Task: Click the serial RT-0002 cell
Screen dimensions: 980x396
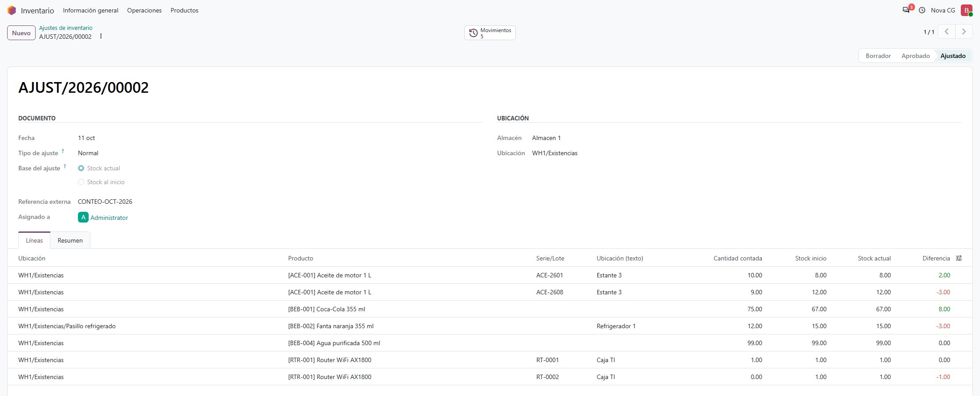Action: click(x=547, y=377)
